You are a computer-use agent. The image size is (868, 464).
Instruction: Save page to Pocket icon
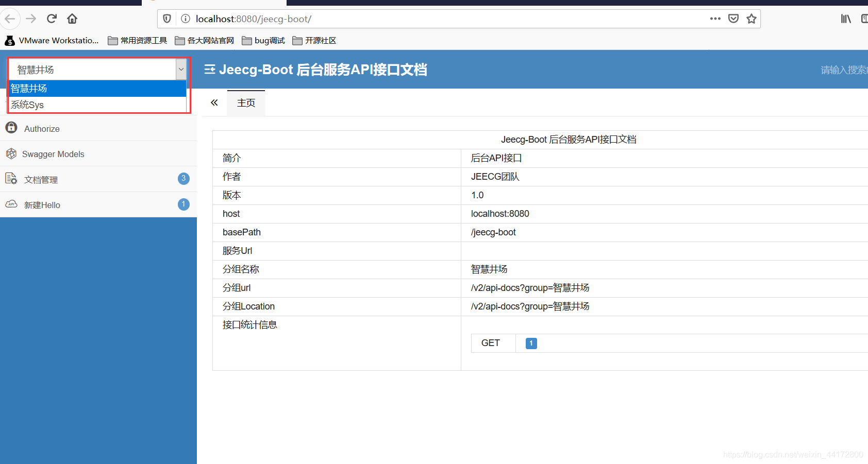[733, 19]
